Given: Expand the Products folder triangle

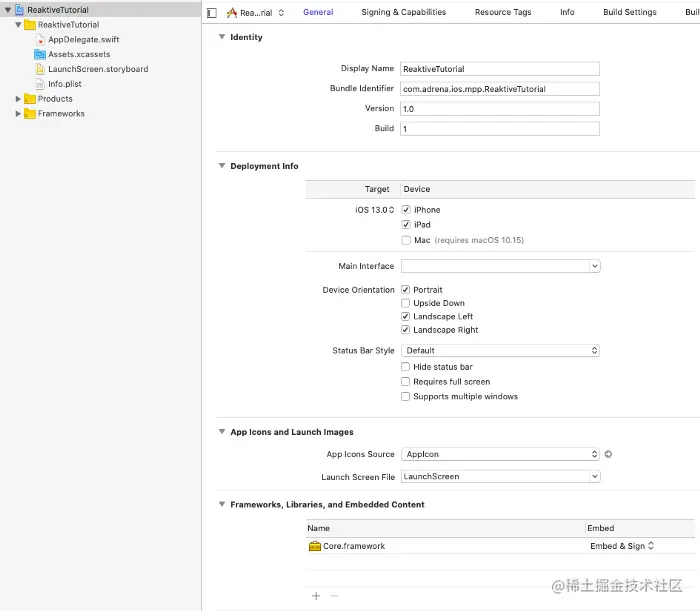Looking at the screenshot, I should [x=18, y=99].
